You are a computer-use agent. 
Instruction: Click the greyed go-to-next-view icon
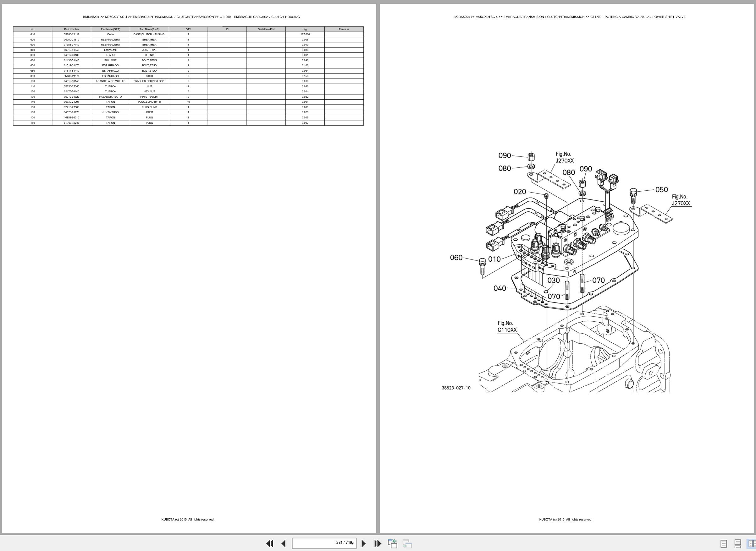click(407, 544)
